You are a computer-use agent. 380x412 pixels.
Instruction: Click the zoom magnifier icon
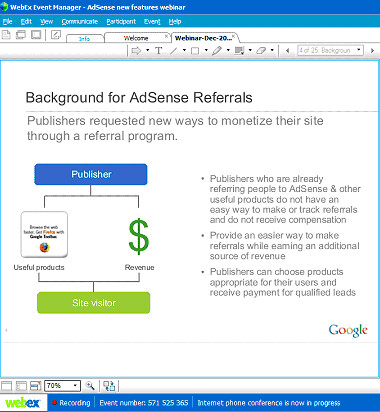point(90,386)
